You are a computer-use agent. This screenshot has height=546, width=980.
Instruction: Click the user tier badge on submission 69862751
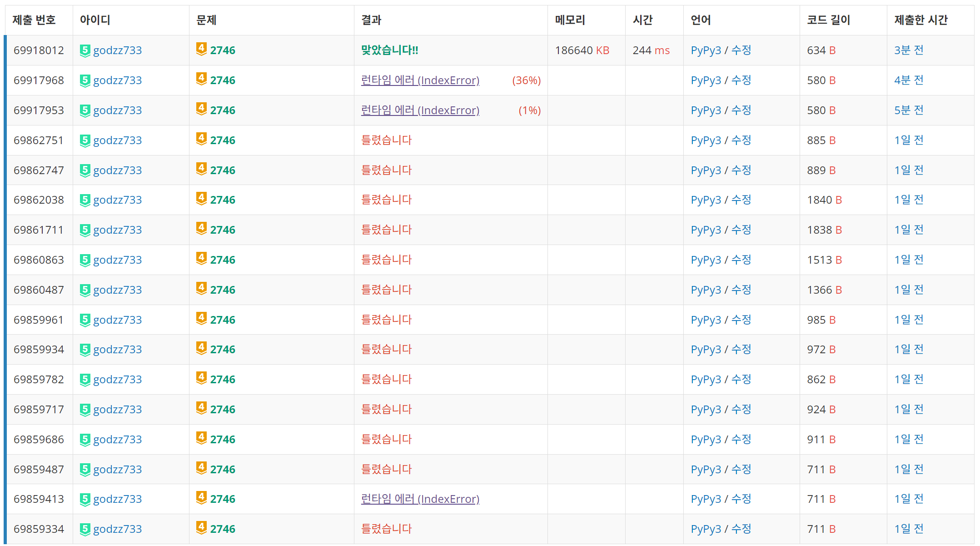click(x=85, y=140)
